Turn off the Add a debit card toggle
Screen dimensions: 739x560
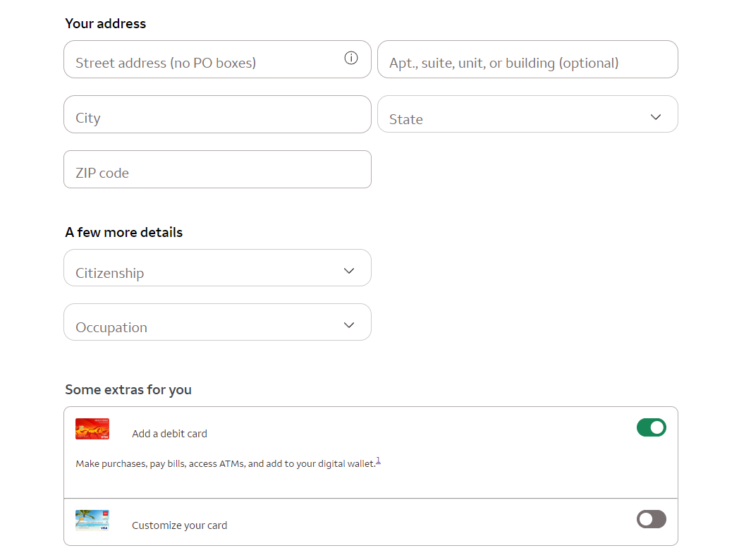coord(651,427)
